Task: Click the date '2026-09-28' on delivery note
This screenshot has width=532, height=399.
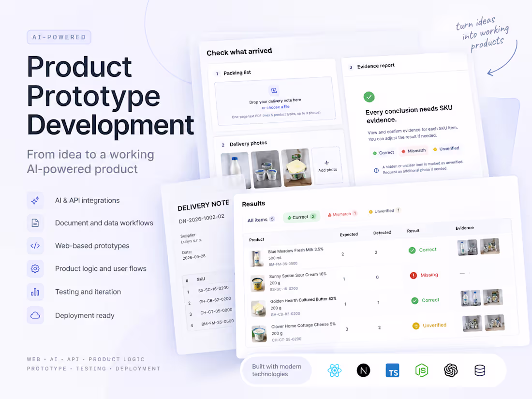Action: point(194,257)
